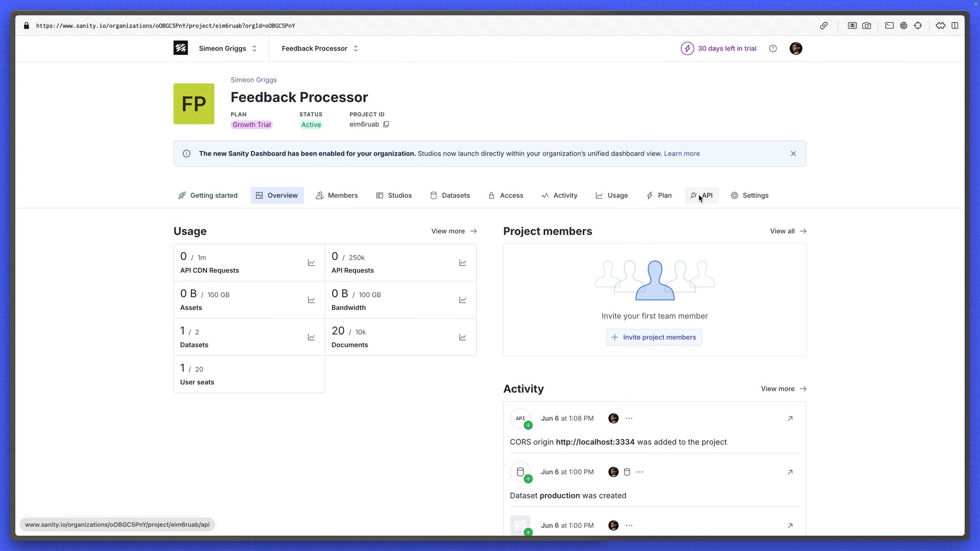The height and width of the screenshot is (551, 980).
Task: Click the browser terminal window icon
Action: coord(889,26)
